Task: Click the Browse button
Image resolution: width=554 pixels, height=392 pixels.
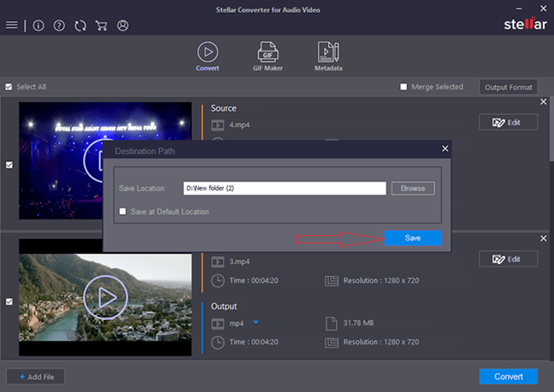Action: tap(413, 188)
